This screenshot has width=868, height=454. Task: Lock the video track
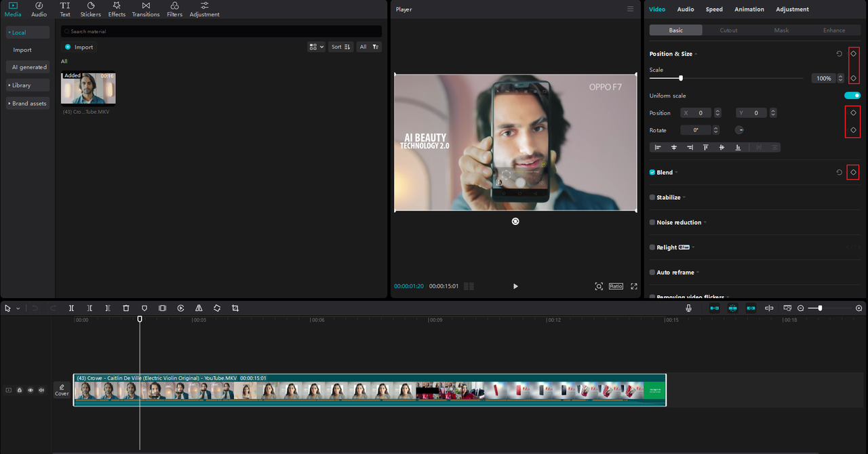click(x=20, y=390)
